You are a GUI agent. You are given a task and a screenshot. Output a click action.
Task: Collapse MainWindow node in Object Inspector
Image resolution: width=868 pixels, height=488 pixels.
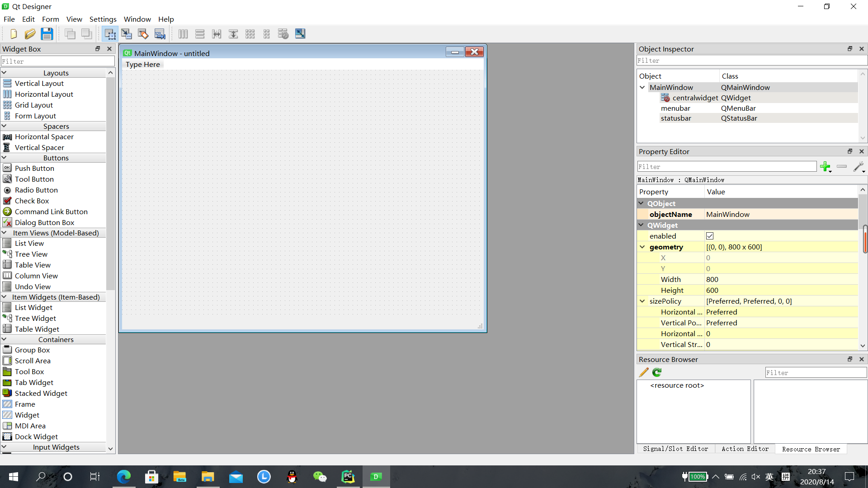[x=642, y=87]
